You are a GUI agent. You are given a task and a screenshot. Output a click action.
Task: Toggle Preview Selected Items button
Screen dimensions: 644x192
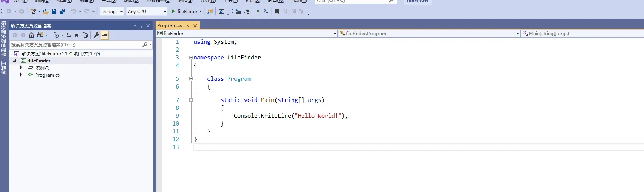pyautogui.click(x=105, y=35)
